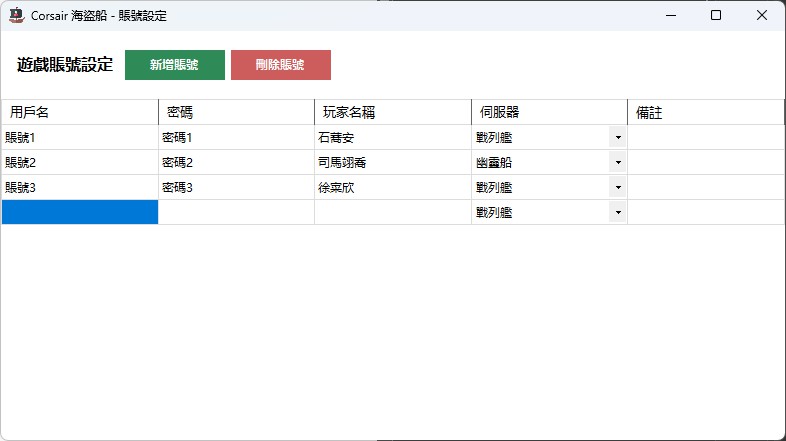The width and height of the screenshot is (786, 441).
Task: Select the 賬號1 username cell
Action: click(x=80, y=137)
